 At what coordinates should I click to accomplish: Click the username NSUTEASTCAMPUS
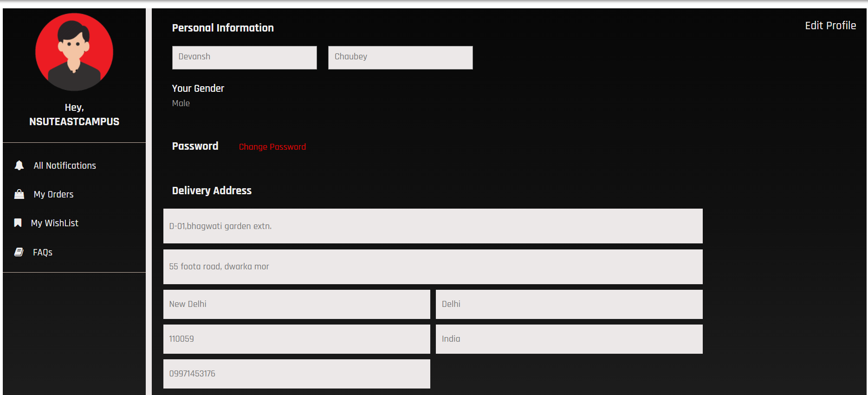pos(74,121)
